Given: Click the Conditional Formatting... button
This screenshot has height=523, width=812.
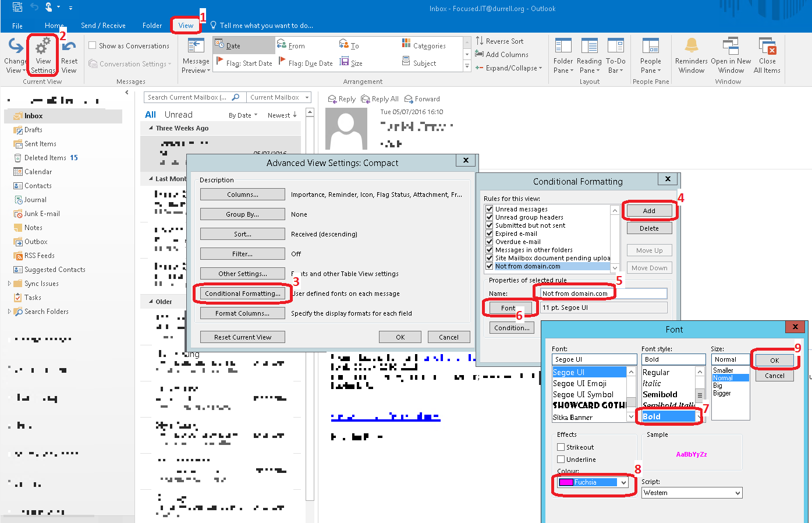Looking at the screenshot, I should (243, 294).
